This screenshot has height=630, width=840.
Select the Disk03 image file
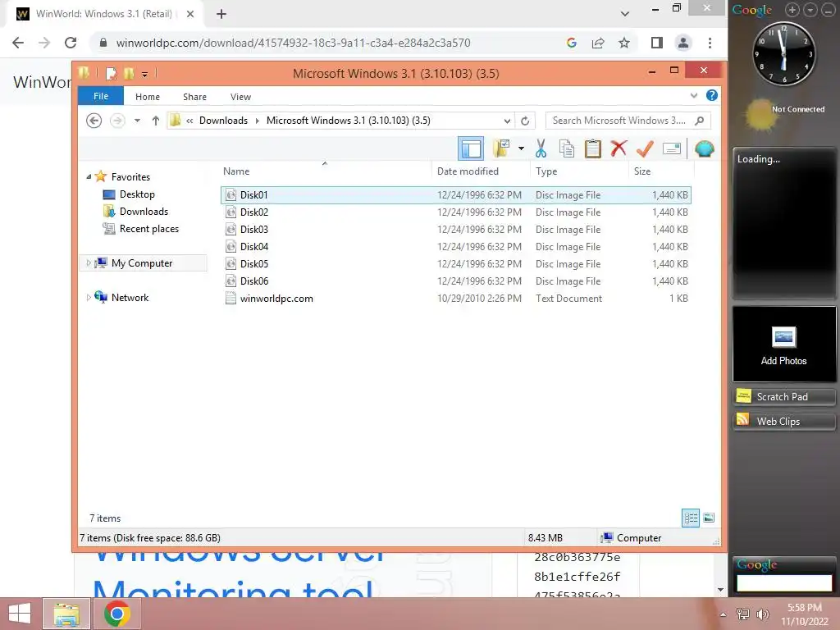[456, 230]
